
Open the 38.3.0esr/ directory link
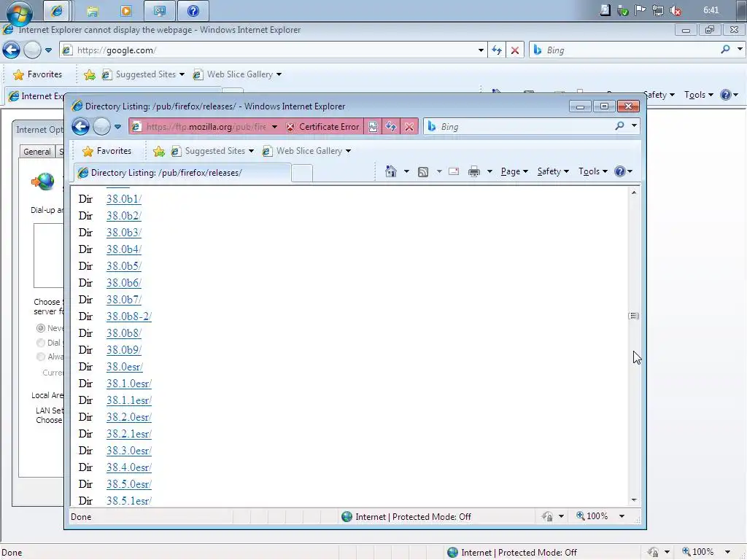click(128, 451)
